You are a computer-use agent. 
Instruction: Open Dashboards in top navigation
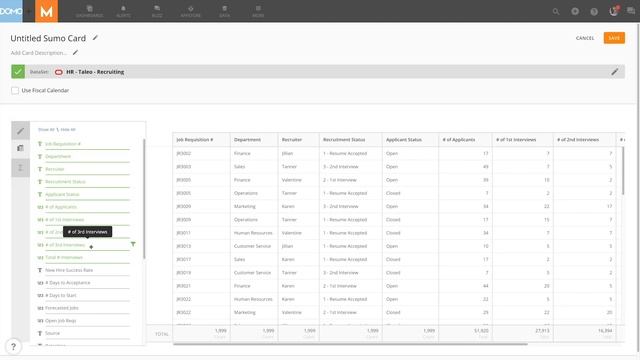[x=89, y=11]
